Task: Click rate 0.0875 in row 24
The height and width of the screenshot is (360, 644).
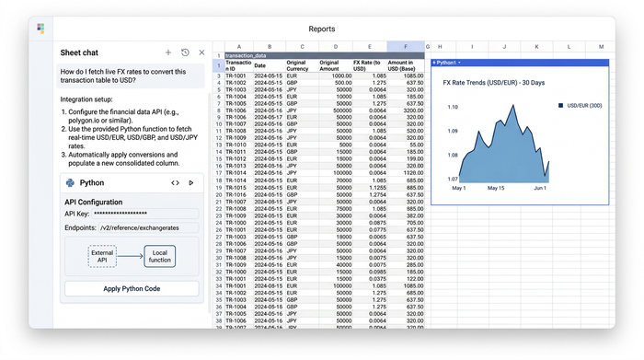Action: pos(370,223)
